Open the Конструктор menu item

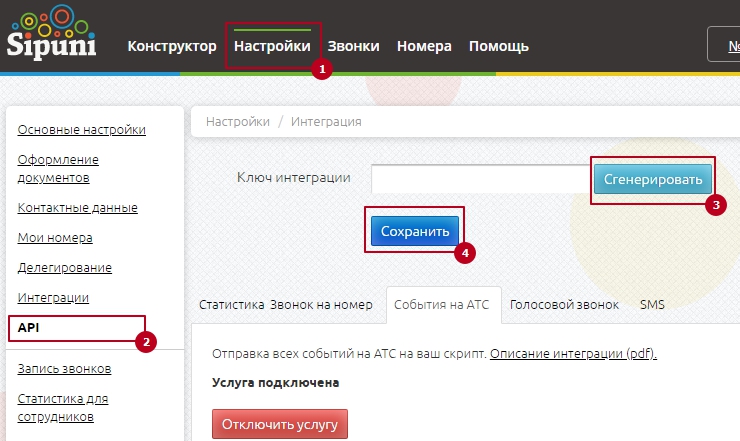point(171,46)
